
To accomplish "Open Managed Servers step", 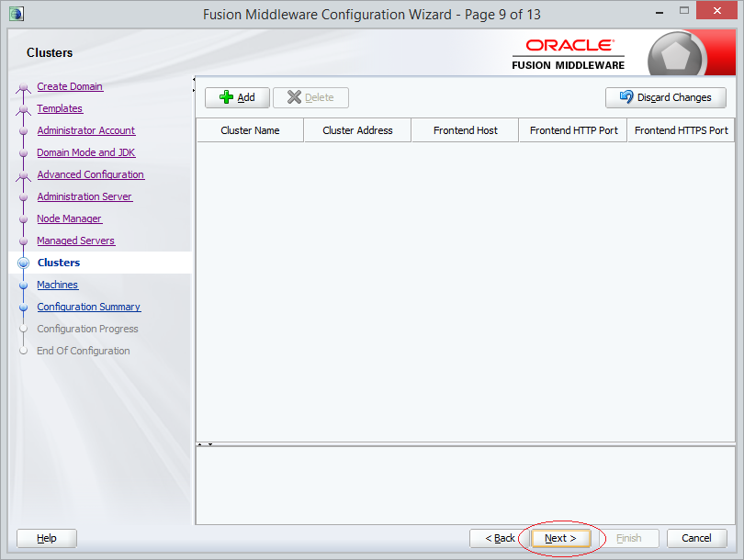I will (76, 241).
